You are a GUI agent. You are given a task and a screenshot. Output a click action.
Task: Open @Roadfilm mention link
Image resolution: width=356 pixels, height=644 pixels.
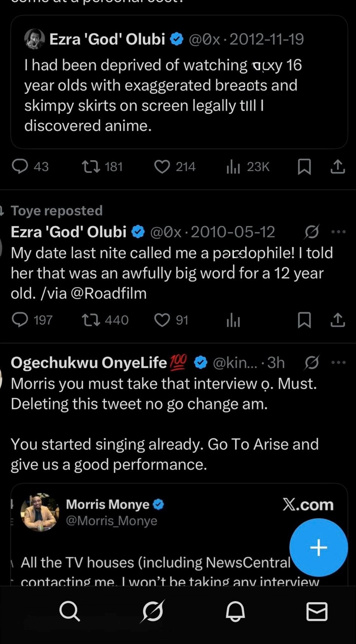(x=109, y=293)
